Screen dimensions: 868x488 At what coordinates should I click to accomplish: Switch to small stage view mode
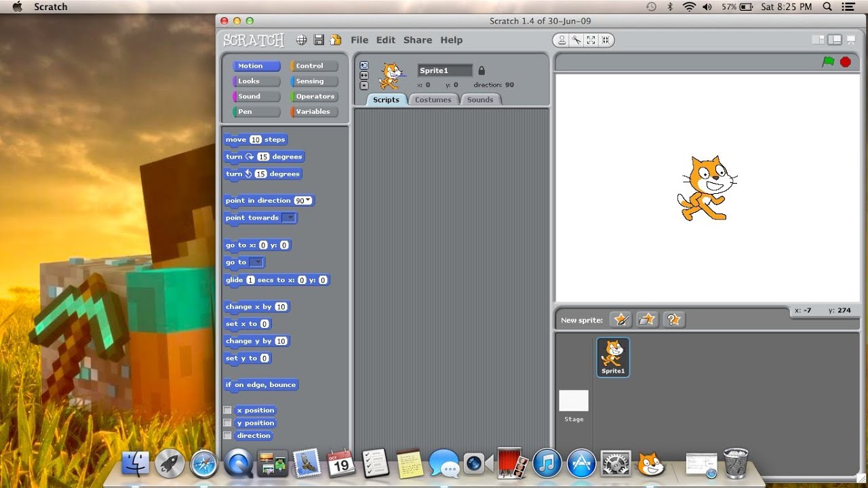[x=818, y=40]
